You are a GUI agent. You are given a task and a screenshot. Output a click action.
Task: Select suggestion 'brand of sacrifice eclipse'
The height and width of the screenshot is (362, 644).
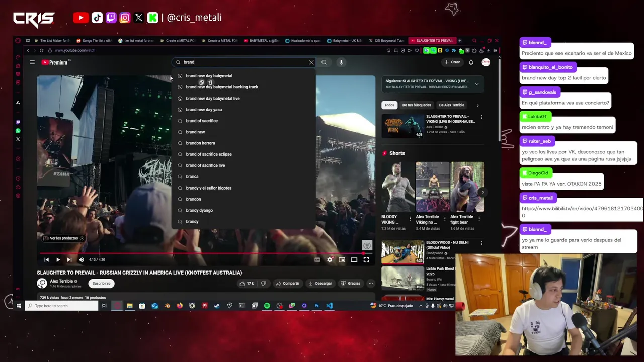[244, 154]
